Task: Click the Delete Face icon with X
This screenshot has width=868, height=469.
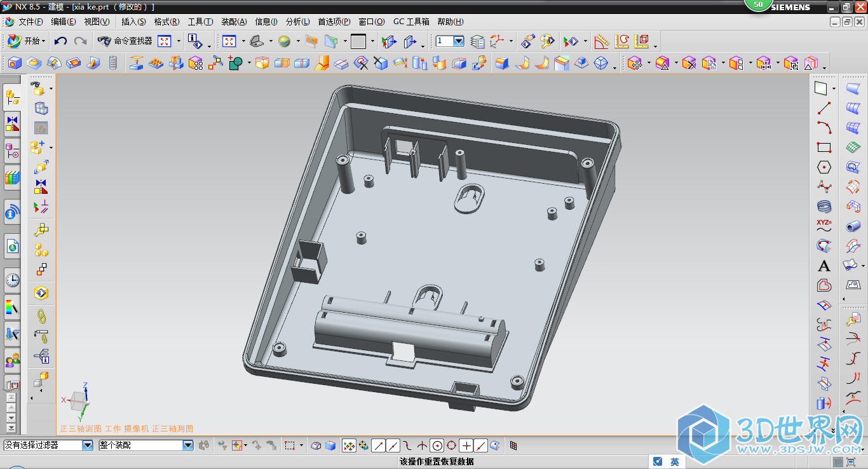Action: click(x=689, y=63)
